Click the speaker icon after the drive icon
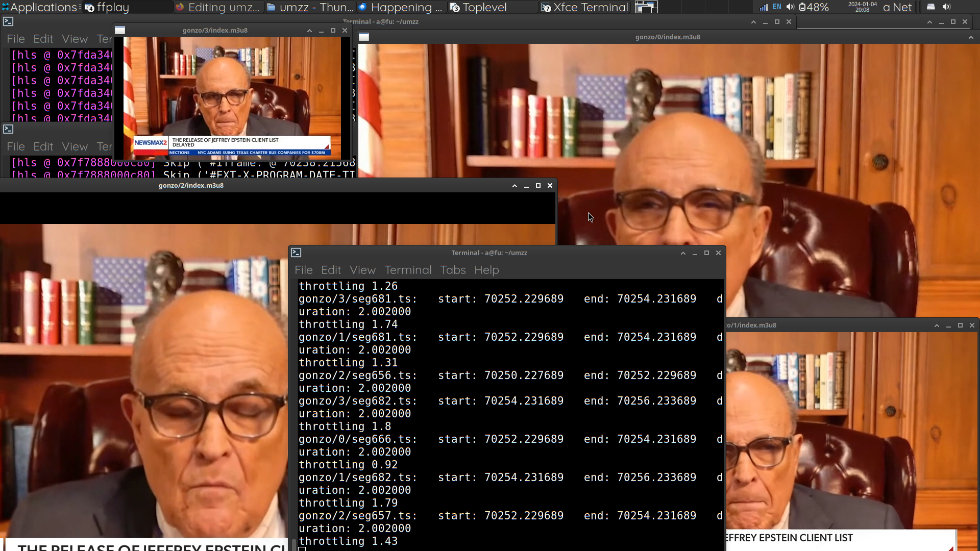Screen dimensions: 980x551 point(947,7)
